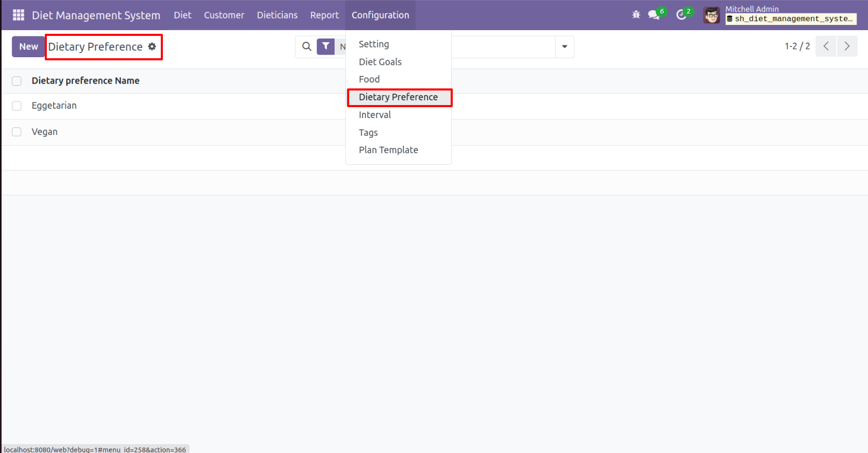This screenshot has height=453, width=868.
Task: Sort by Dietary preference Name header
Action: [x=85, y=81]
